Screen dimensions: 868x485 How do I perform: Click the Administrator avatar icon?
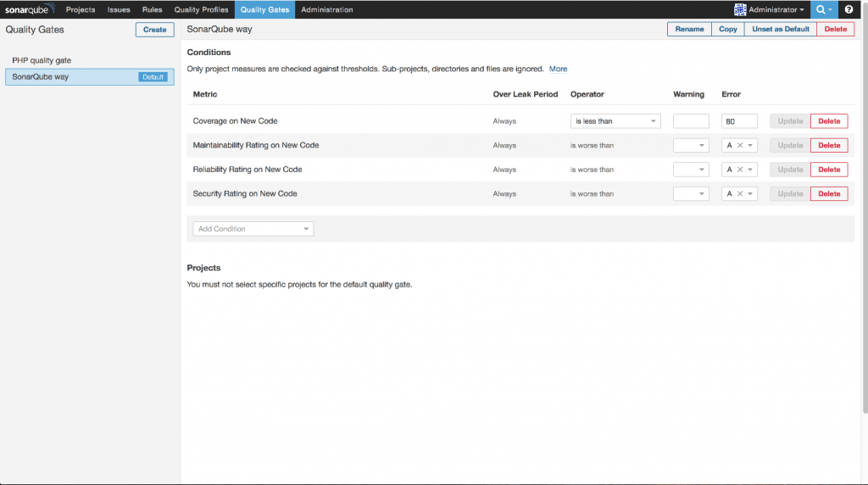[x=740, y=9]
